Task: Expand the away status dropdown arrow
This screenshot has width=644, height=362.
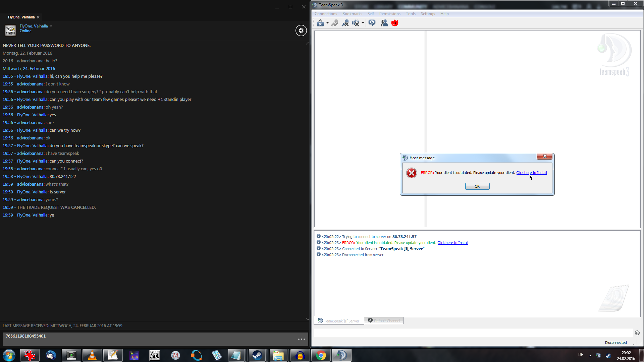Action: click(x=327, y=23)
